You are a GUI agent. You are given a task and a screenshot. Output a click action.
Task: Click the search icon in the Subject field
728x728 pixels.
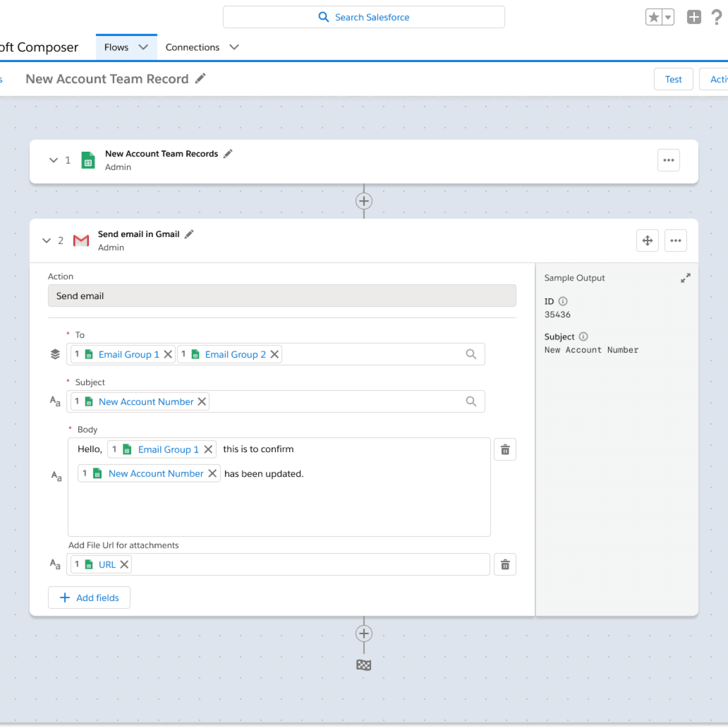[x=471, y=401]
